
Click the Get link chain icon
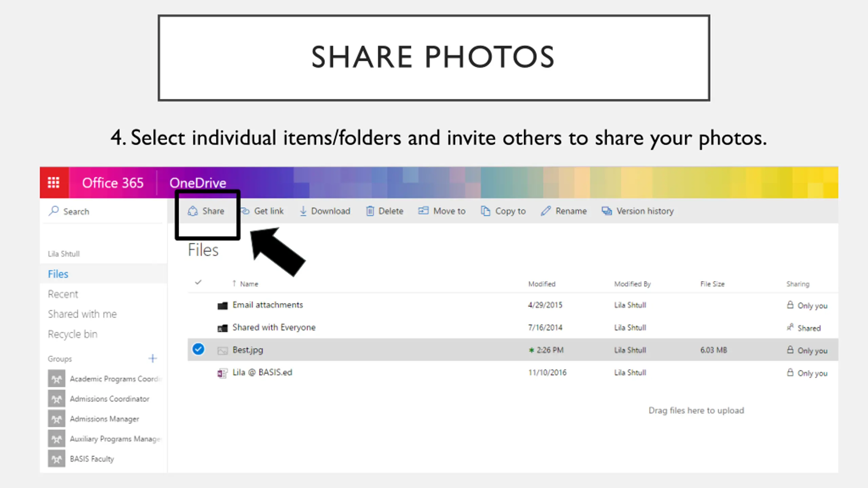(245, 211)
